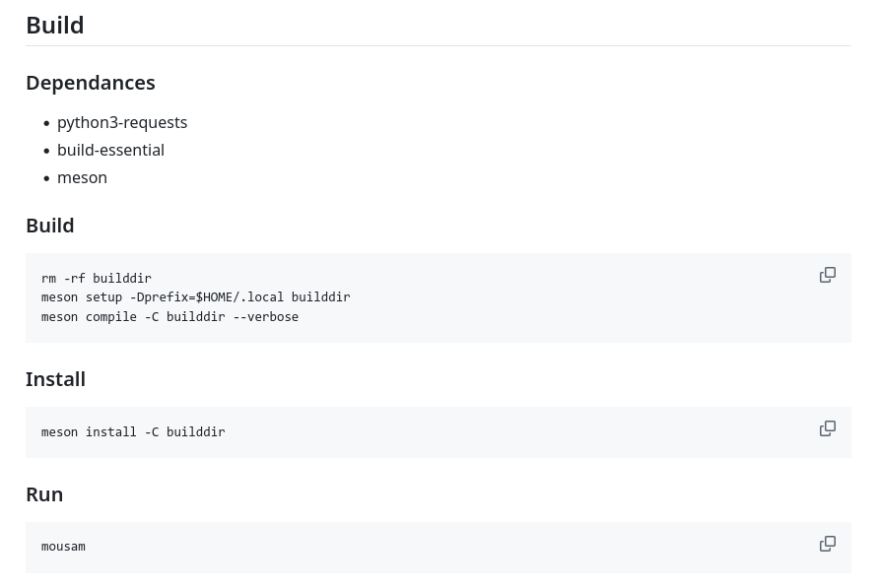
Task: Click the $HOME/.local prefix text
Action: coord(238,297)
